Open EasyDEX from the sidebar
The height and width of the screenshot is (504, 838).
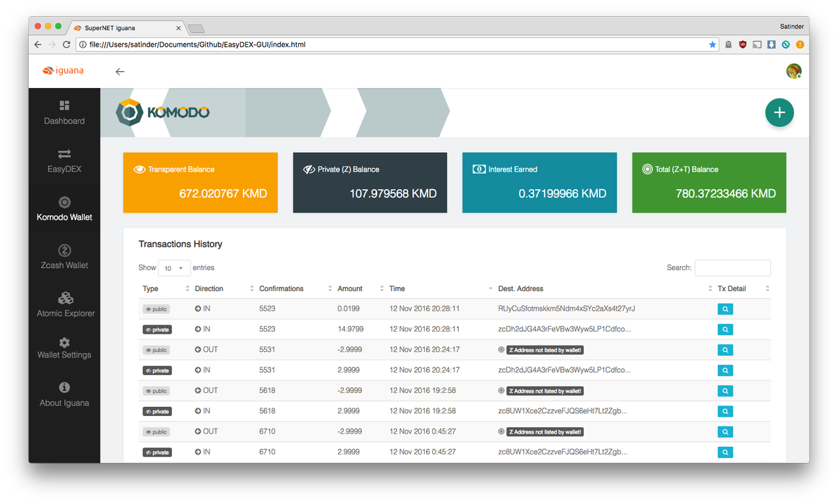(x=64, y=161)
